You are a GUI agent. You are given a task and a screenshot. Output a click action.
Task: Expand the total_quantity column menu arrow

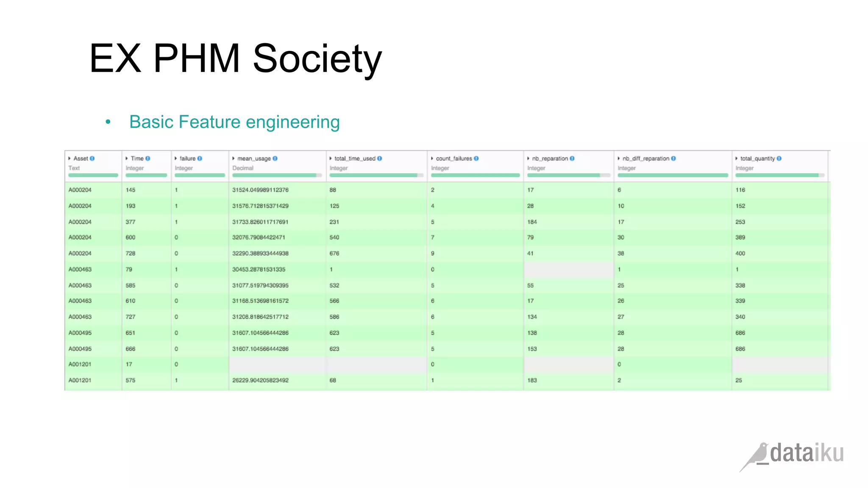[737, 158]
